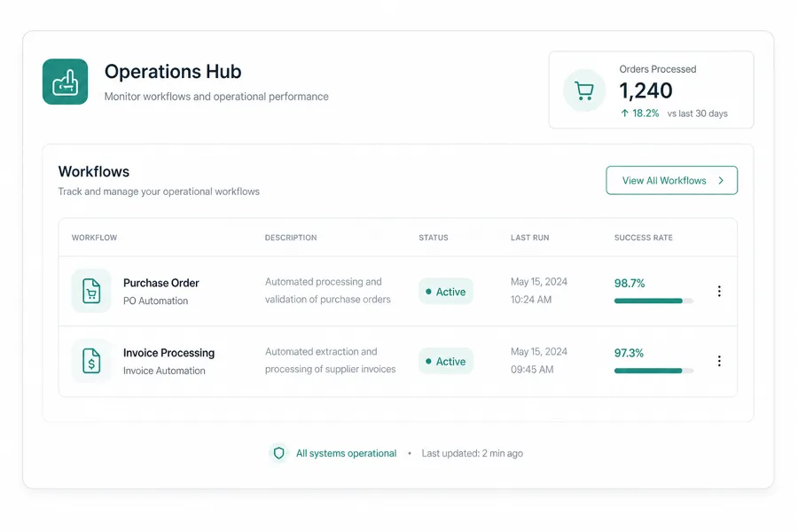798x532 pixels.
Task: Click the 97.3% success rate progress bar
Action: 653,371
